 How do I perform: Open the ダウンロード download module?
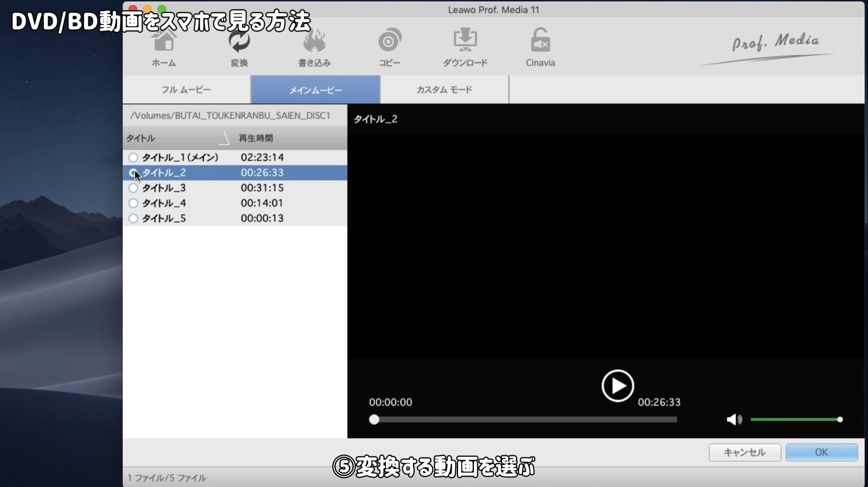point(465,48)
